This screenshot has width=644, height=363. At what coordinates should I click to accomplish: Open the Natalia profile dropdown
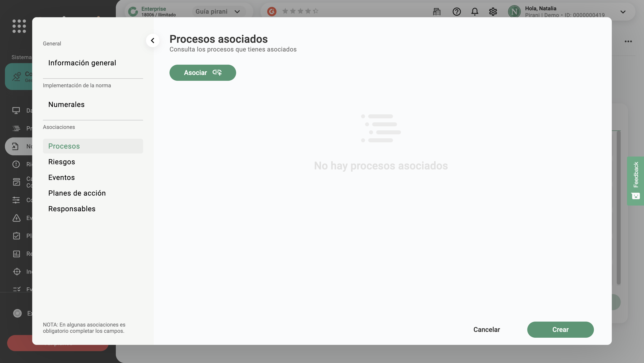pos(623,12)
